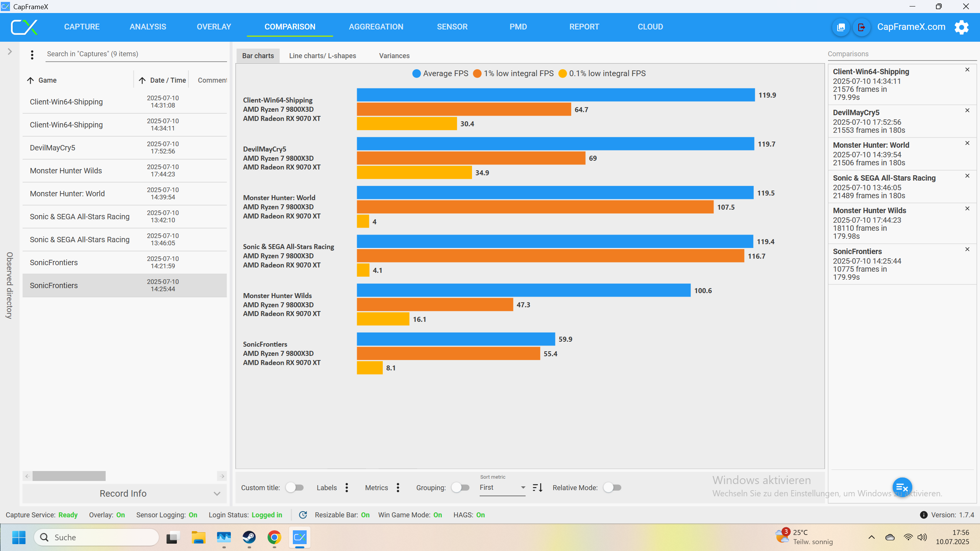Click the Average FPS legend swatch
Viewport: 980px width, 551px height.
[x=416, y=73]
